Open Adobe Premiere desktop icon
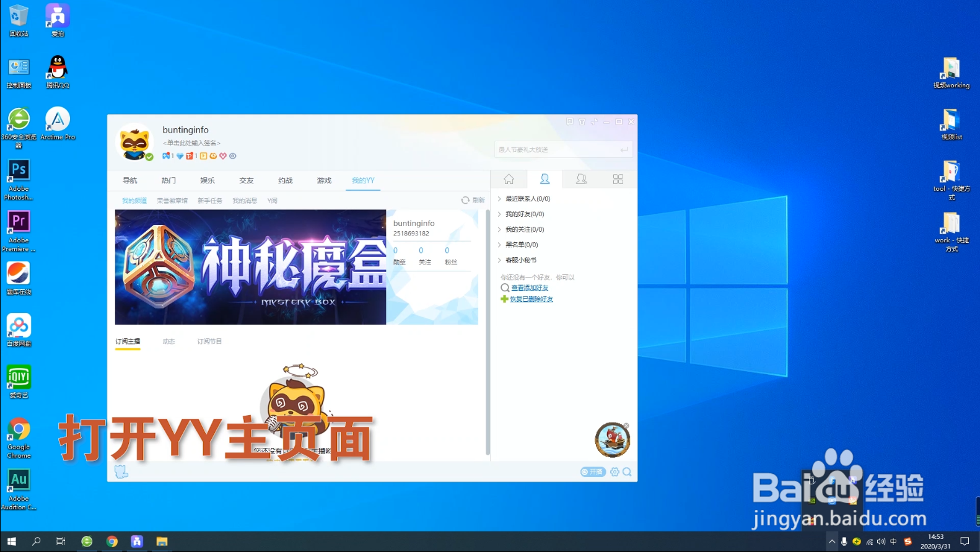This screenshot has height=552, width=980. [x=19, y=231]
